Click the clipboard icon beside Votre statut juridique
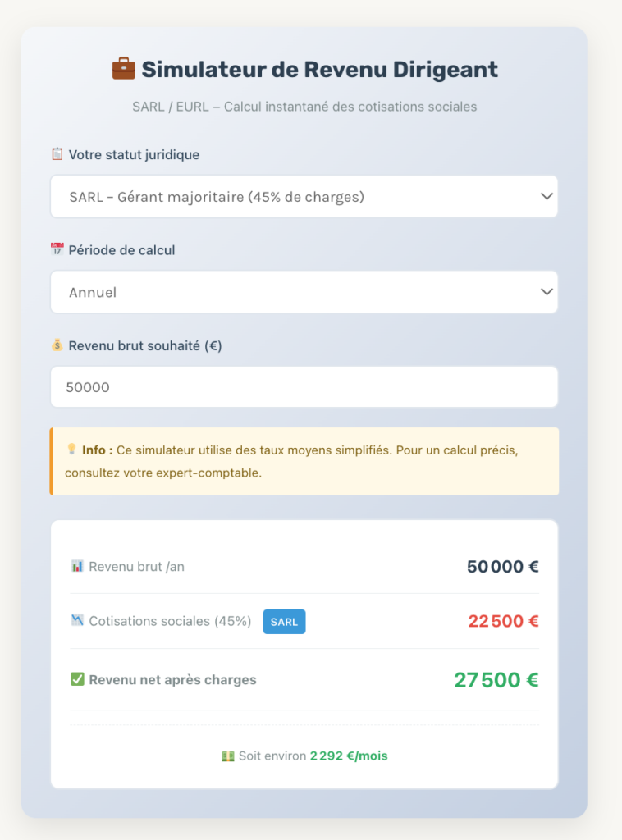 [x=56, y=154]
